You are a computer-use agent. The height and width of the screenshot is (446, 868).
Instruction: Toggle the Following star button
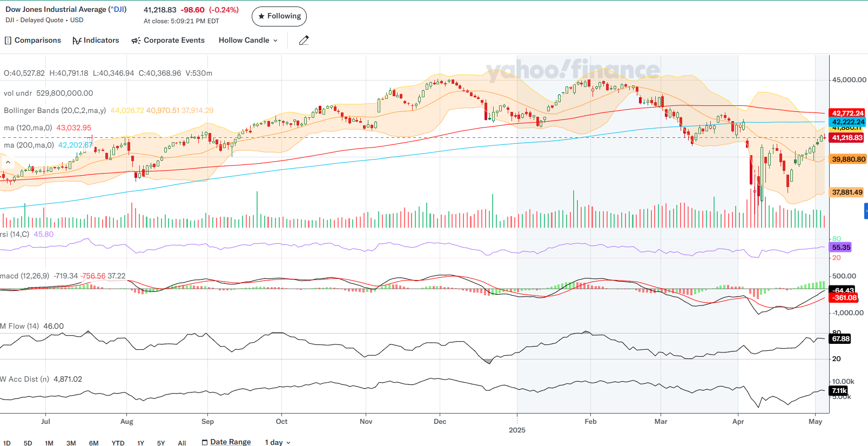[x=279, y=16]
